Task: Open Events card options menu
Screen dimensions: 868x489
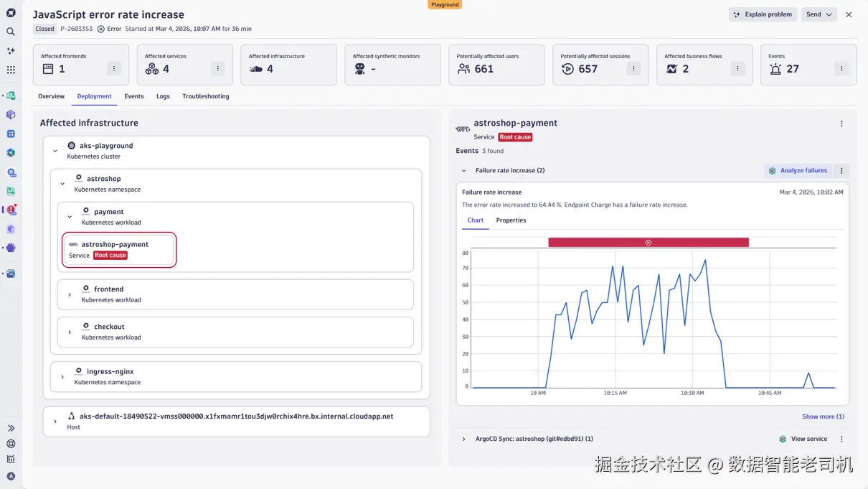Action: pyautogui.click(x=841, y=69)
